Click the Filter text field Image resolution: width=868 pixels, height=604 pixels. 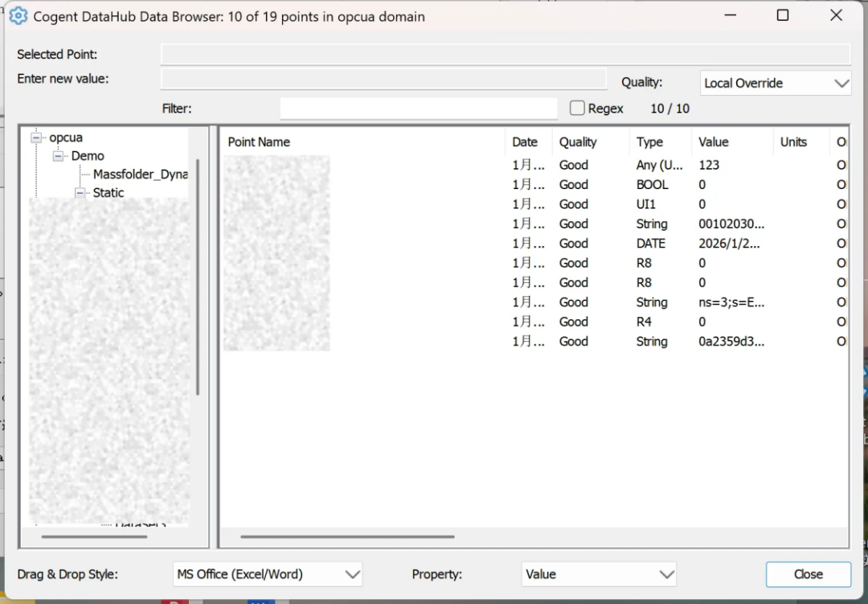pos(418,109)
